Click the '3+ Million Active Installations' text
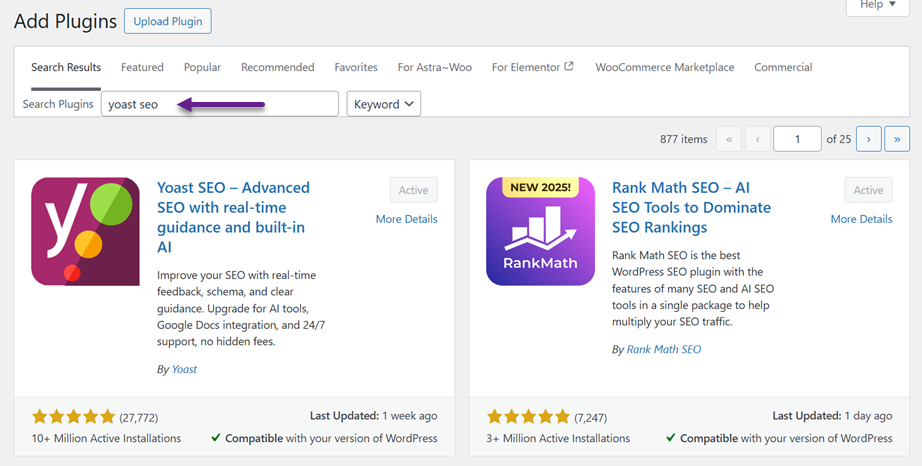The height and width of the screenshot is (466, 922). coord(558,438)
